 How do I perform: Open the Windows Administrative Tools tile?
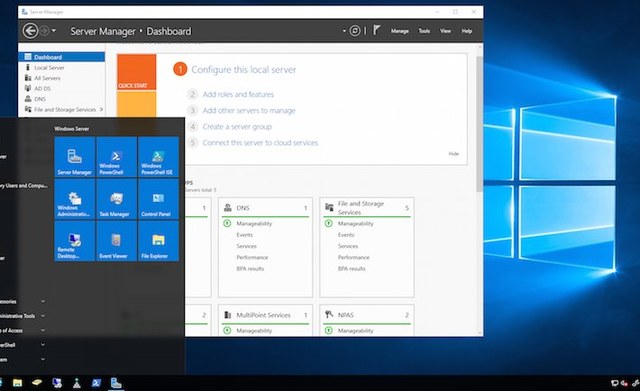(x=75, y=199)
